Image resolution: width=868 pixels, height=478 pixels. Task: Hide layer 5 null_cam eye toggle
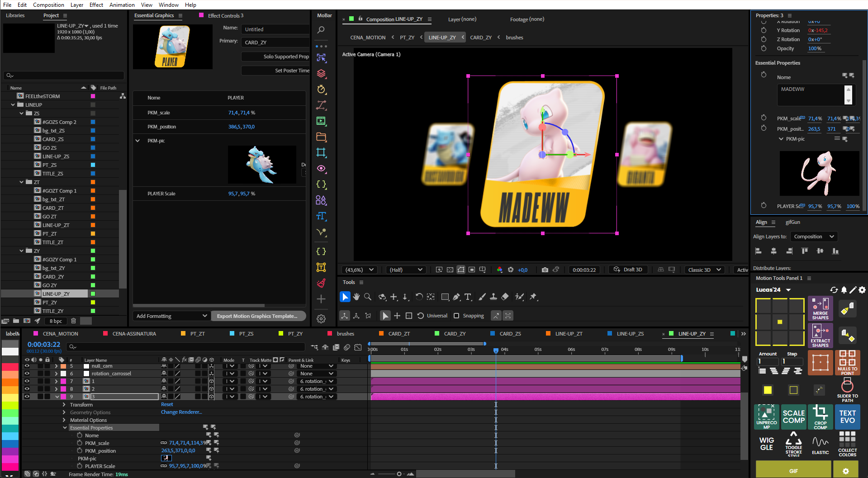pos(27,366)
